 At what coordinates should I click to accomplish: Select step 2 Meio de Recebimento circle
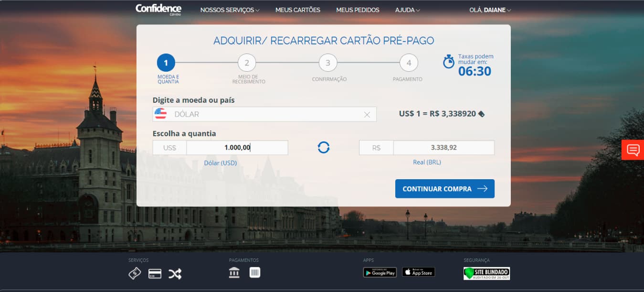tap(247, 63)
